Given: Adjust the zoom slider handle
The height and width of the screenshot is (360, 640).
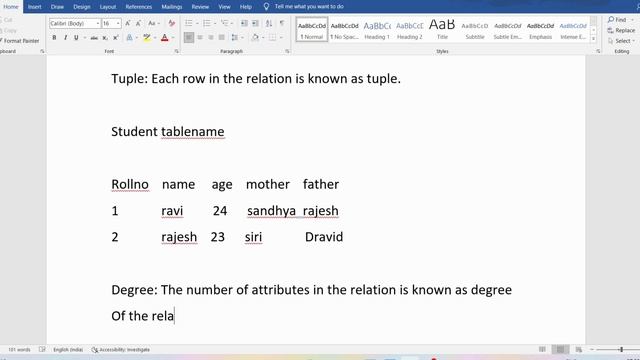Looking at the screenshot, I should pyautogui.click(x=621, y=349).
